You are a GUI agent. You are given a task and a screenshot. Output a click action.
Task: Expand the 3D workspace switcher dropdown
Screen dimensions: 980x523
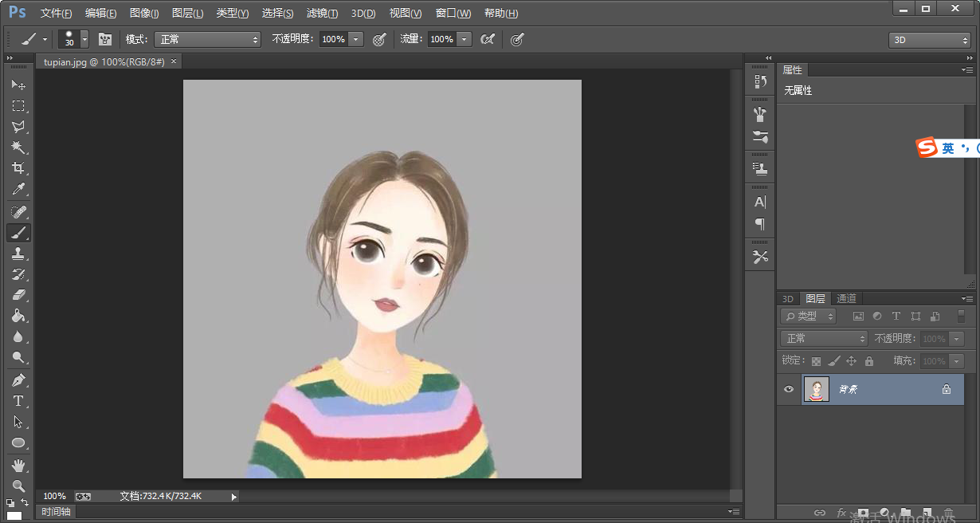tap(929, 40)
